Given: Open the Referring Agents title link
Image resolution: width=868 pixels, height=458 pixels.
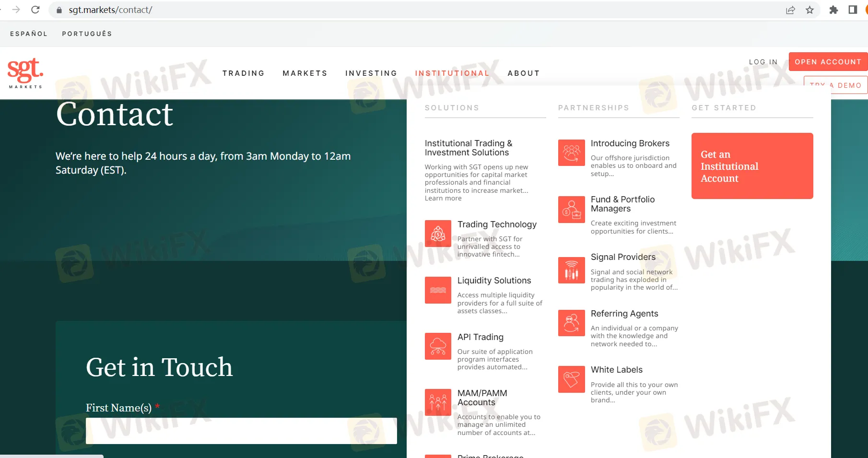Looking at the screenshot, I should pyautogui.click(x=624, y=314).
